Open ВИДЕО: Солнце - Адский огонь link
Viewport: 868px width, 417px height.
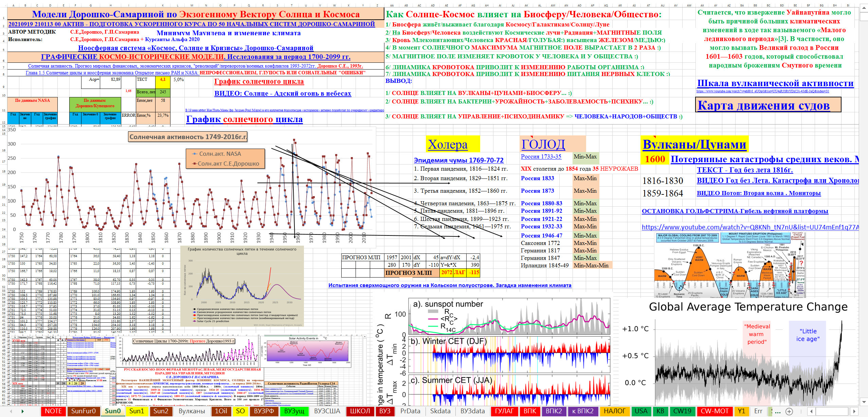click(x=283, y=93)
